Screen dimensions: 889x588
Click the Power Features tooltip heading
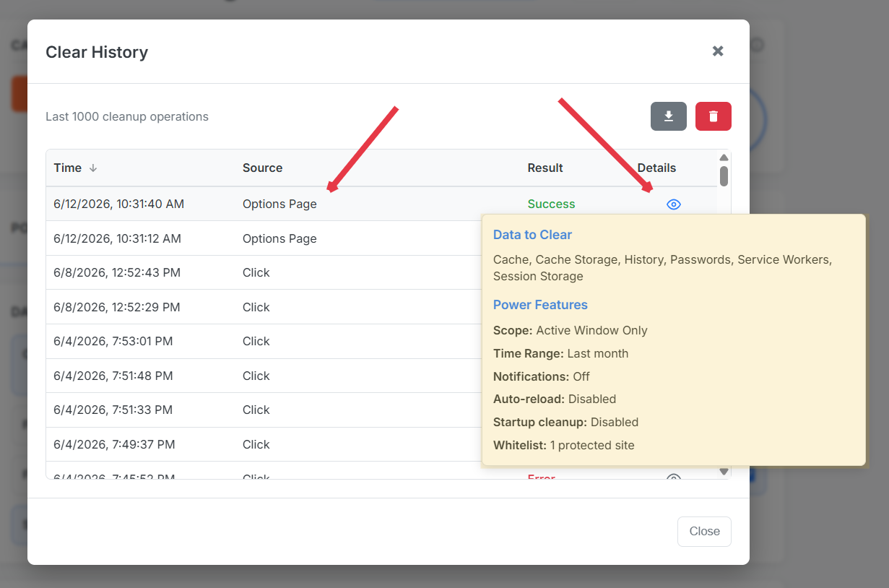point(540,305)
